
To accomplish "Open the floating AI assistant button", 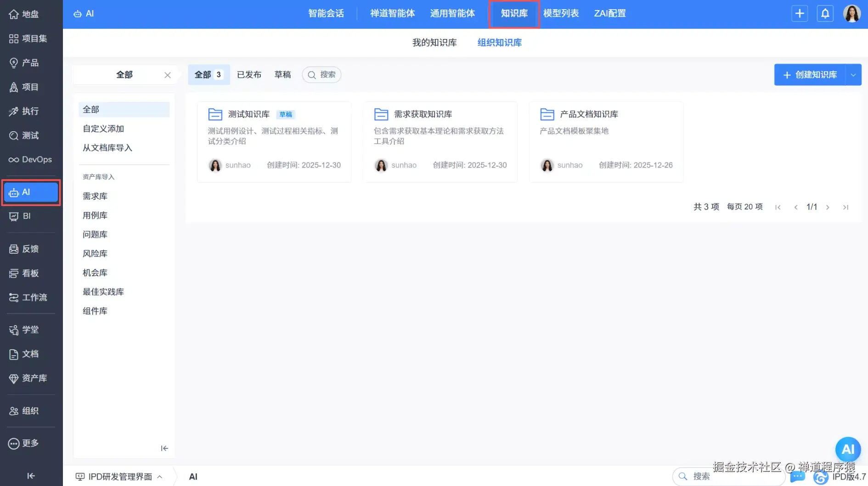I will point(848,449).
